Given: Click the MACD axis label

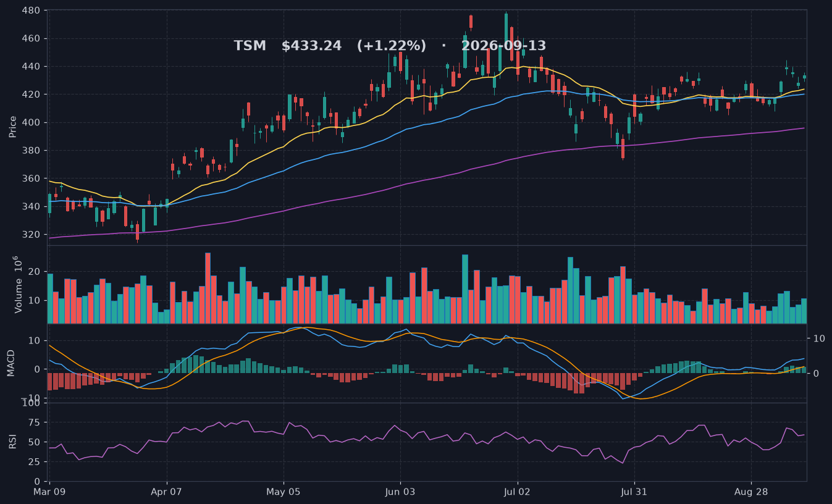Looking at the screenshot, I should click(11, 363).
